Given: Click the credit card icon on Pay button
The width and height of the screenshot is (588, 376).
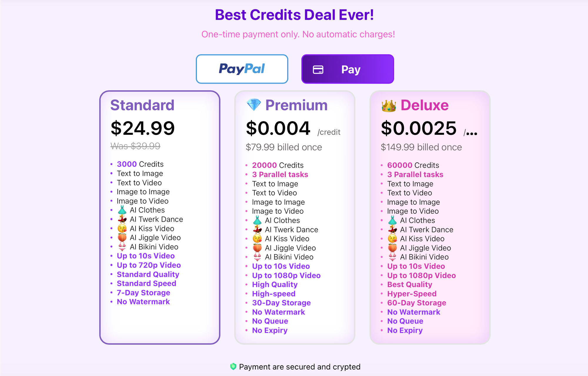Looking at the screenshot, I should (318, 70).
